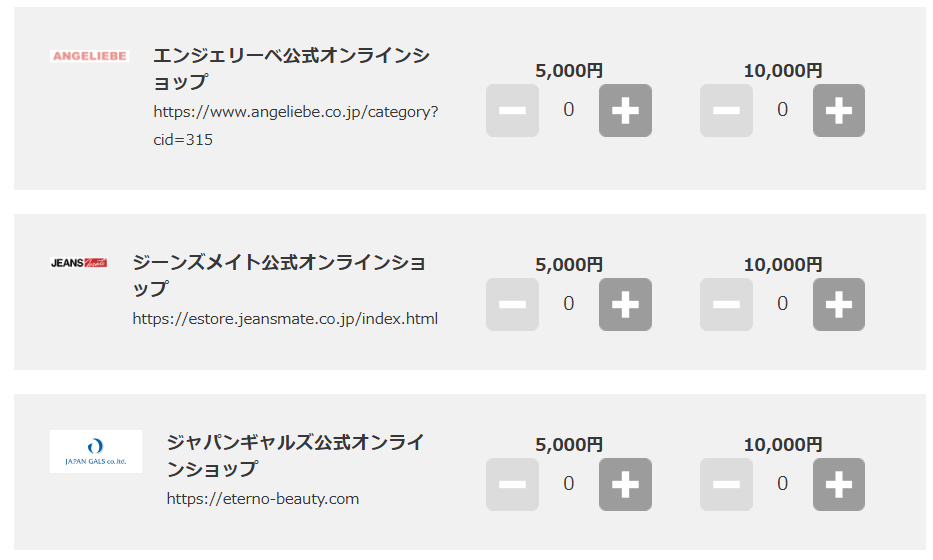Hit minus for Japan Gals 10,000円

pos(726,485)
